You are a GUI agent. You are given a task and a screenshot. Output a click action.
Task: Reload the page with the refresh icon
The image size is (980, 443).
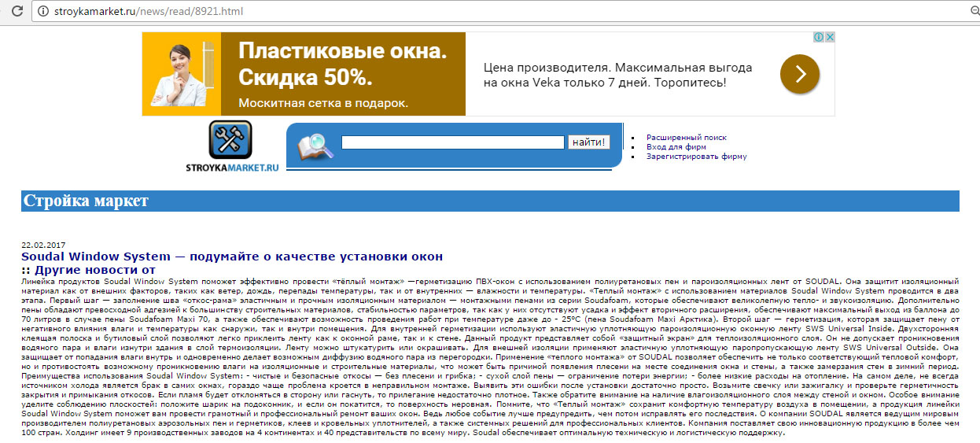point(17,12)
